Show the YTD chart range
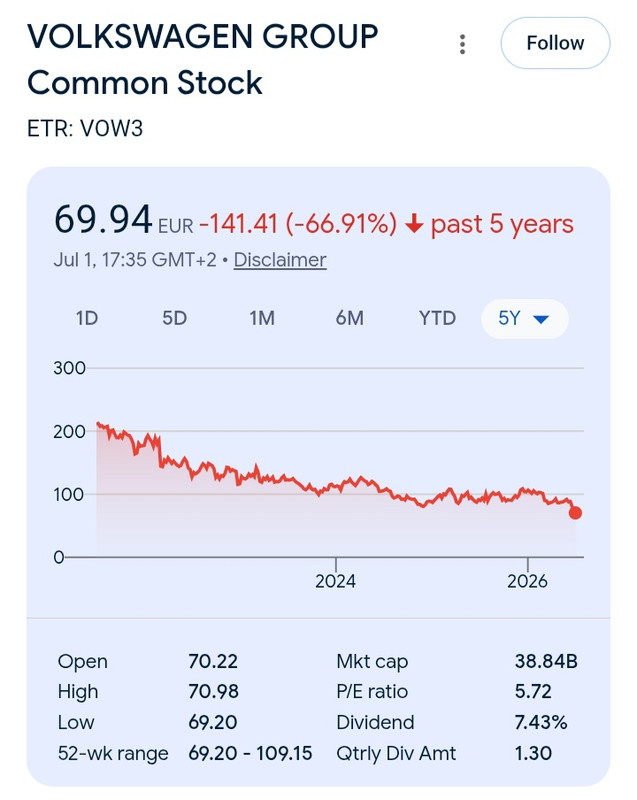 437,318
